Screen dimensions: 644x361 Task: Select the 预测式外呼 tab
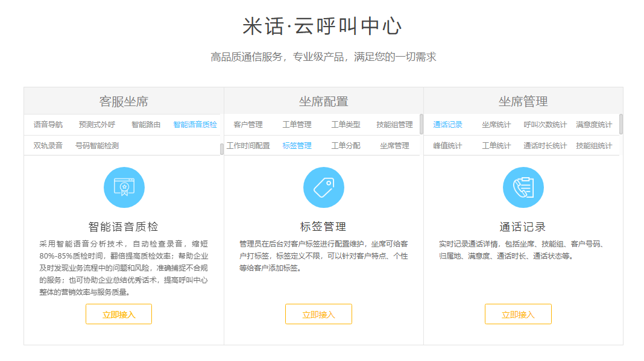point(97,124)
